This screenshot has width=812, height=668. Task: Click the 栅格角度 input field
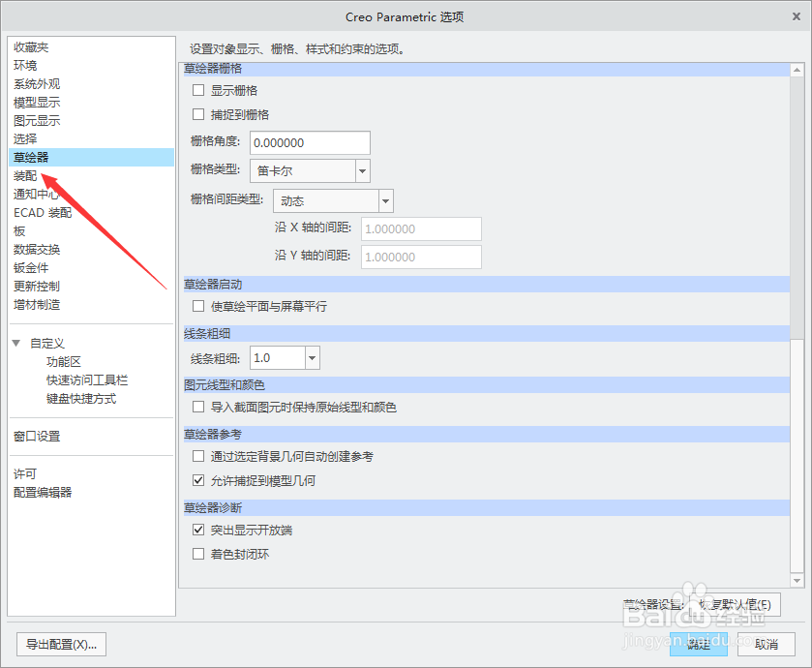coord(311,142)
